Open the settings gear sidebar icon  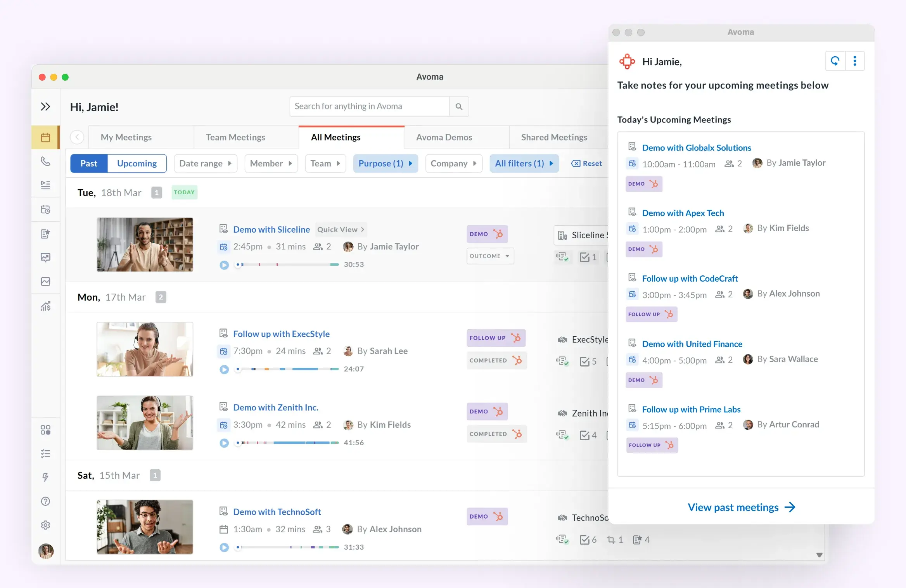click(x=45, y=525)
